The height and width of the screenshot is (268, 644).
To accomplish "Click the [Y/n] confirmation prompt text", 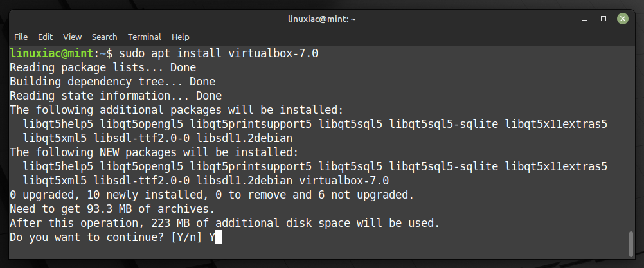I will tap(187, 238).
